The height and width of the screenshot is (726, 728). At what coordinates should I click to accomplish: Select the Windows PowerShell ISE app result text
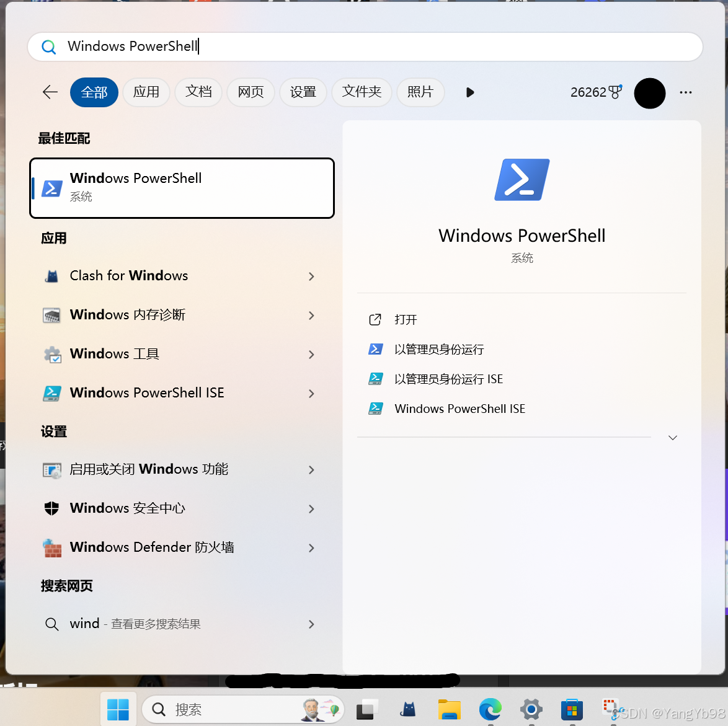coord(147,392)
